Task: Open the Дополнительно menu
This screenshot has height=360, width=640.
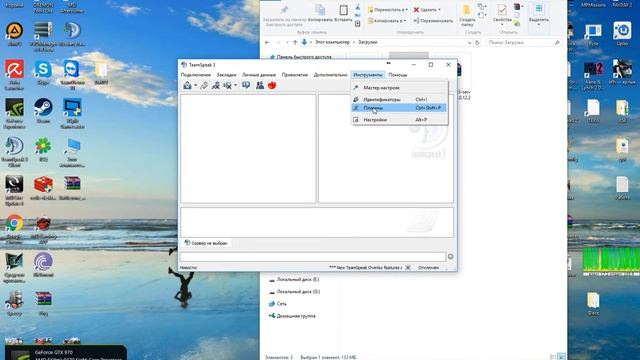Action: [x=330, y=75]
